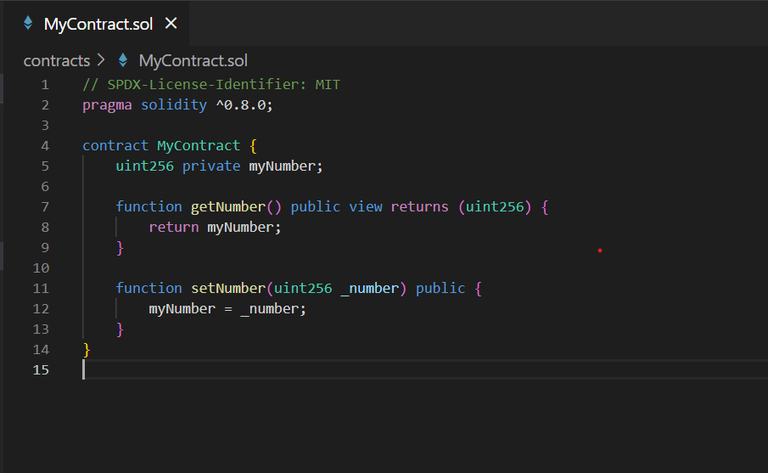Click the version '^0.8.0;' text

(x=244, y=105)
